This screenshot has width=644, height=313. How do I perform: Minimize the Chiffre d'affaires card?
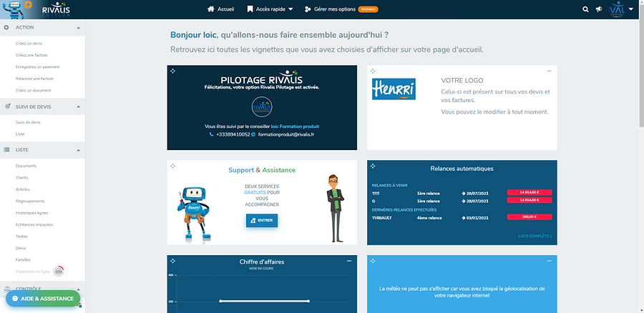pos(349,261)
